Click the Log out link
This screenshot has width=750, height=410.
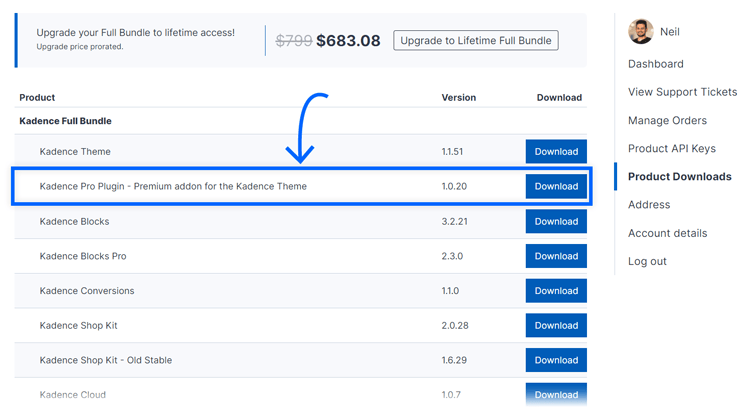pyautogui.click(x=647, y=261)
